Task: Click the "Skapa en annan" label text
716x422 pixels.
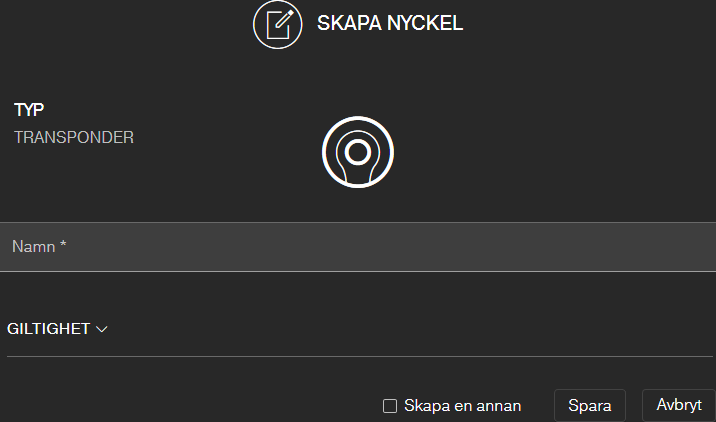Action: click(x=463, y=406)
